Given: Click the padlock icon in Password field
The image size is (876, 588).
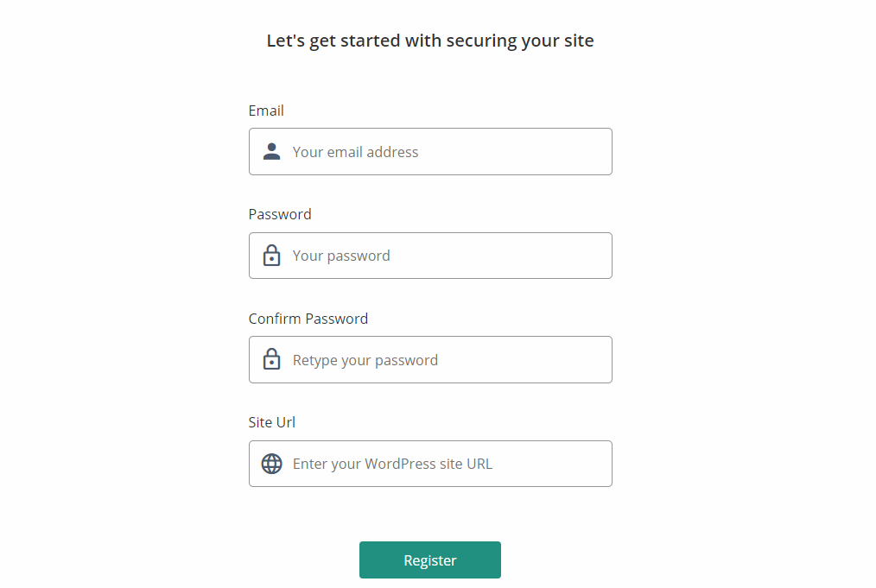Looking at the screenshot, I should 272,256.
